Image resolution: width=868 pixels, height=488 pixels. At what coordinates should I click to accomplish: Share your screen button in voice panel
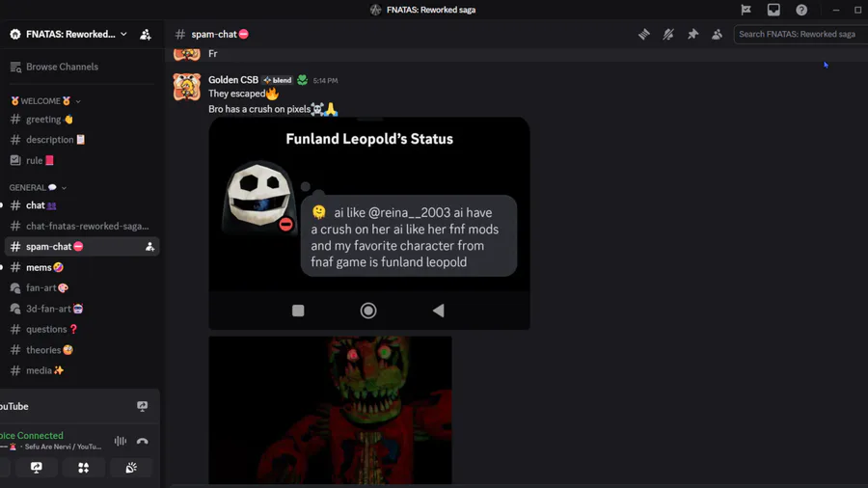point(36,468)
